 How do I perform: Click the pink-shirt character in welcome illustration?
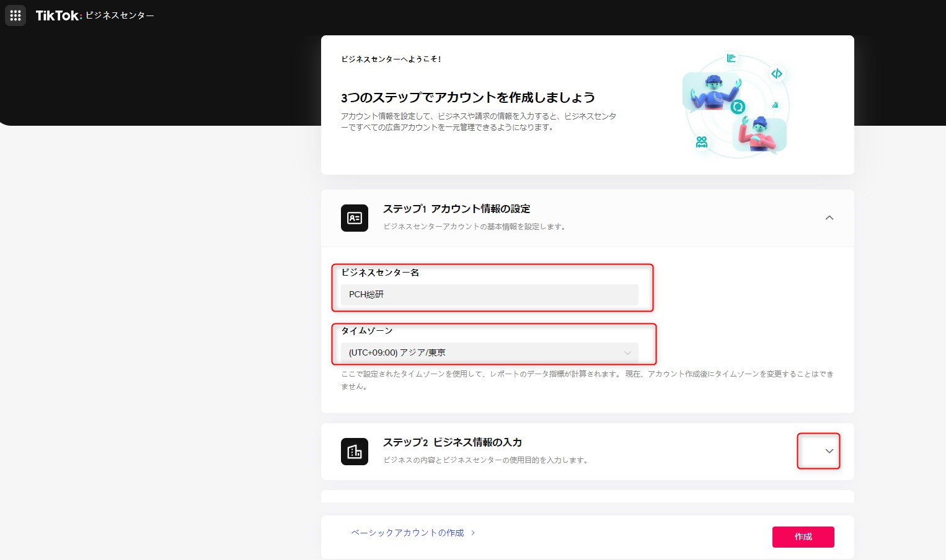[759, 135]
